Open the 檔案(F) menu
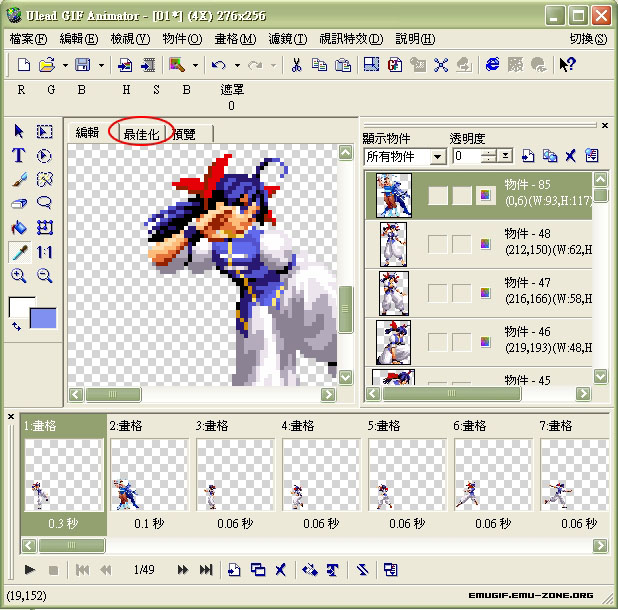The width and height of the screenshot is (618, 610). pyautogui.click(x=28, y=39)
